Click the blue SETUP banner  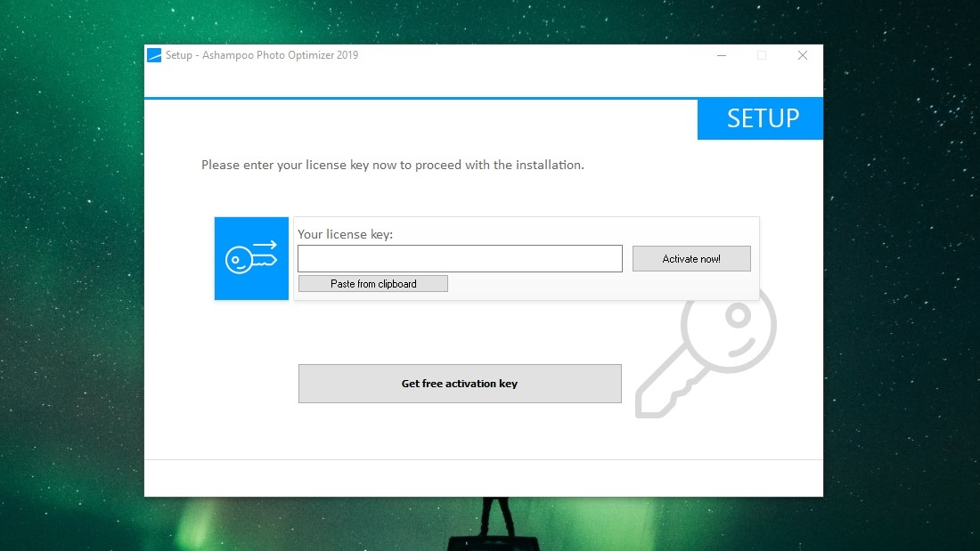[x=760, y=118]
